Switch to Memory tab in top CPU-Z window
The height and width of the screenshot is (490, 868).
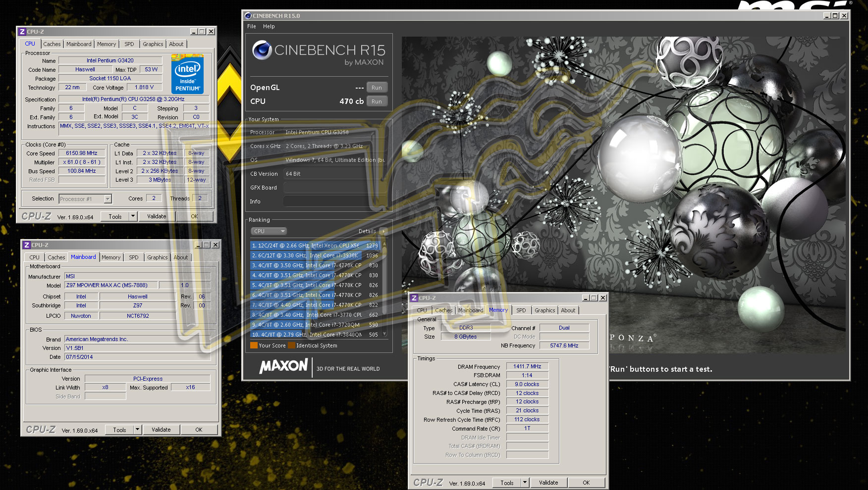click(x=107, y=44)
